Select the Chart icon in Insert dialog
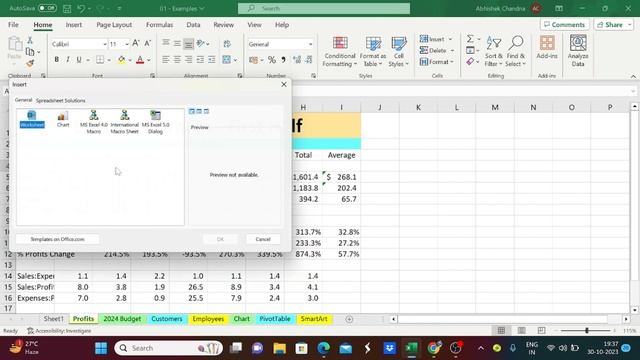640x360 pixels. [63, 119]
